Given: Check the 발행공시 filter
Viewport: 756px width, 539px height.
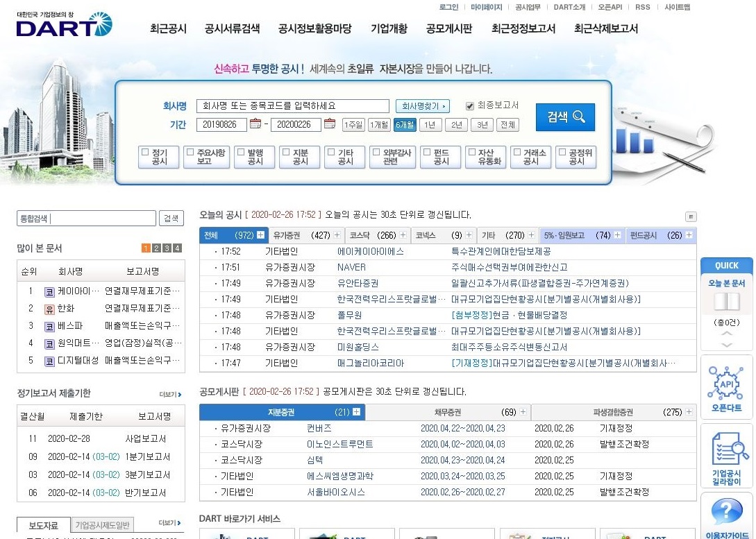Looking at the screenshot, I should [x=241, y=152].
